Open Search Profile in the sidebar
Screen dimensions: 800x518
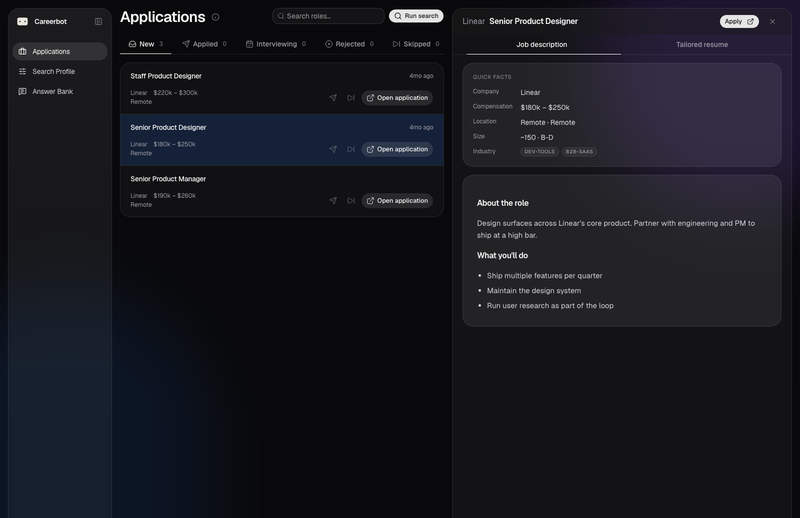pyautogui.click(x=60, y=71)
